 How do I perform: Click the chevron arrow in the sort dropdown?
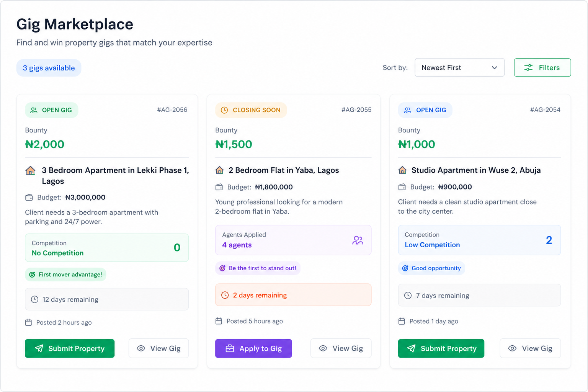(494, 68)
